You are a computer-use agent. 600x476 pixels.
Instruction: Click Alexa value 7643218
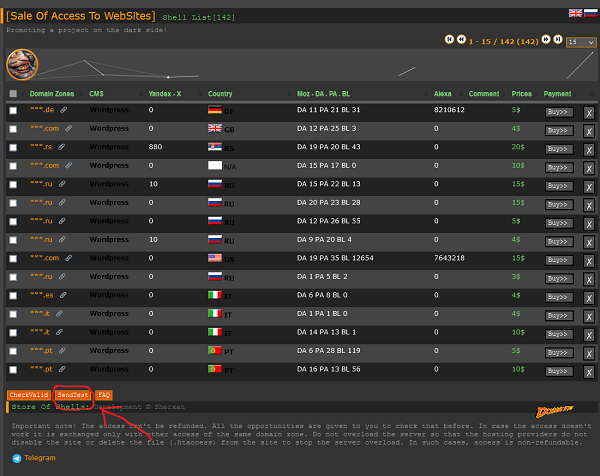[x=449, y=258]
